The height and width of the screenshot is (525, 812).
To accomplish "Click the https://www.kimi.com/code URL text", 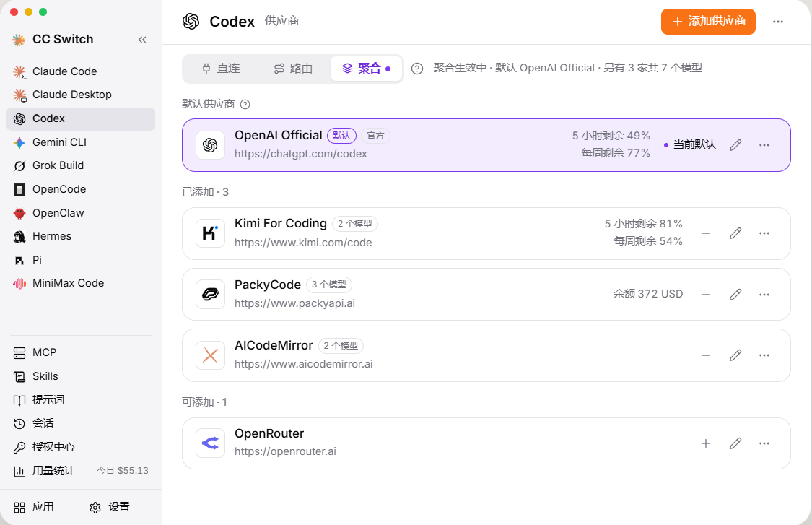I will [303, 243].
